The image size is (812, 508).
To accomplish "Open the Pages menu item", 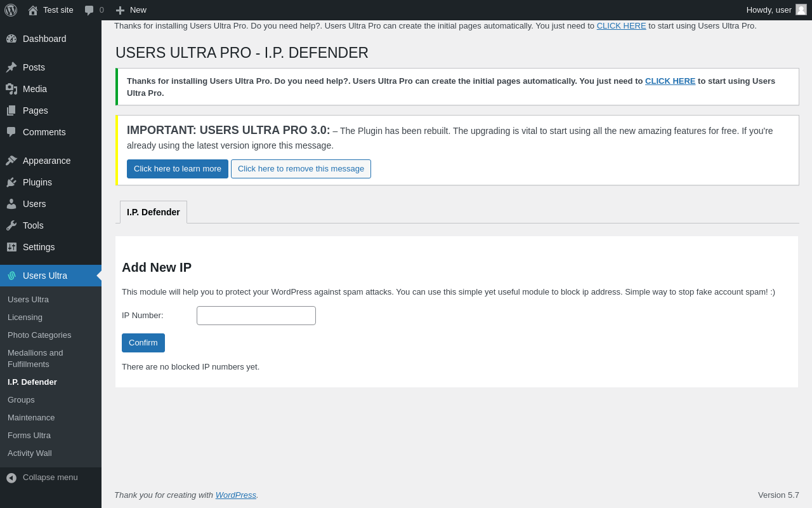I will pos(36,110).
